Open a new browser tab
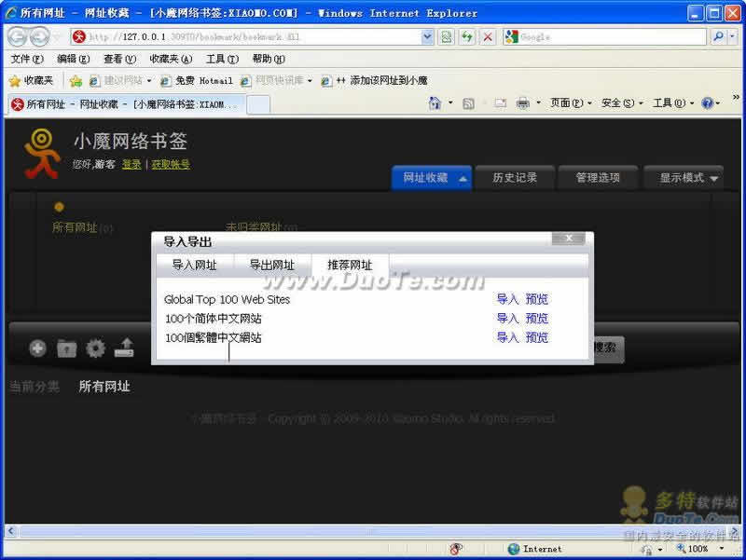This screenshot has height=560, width=746. [x=258, y=104]
